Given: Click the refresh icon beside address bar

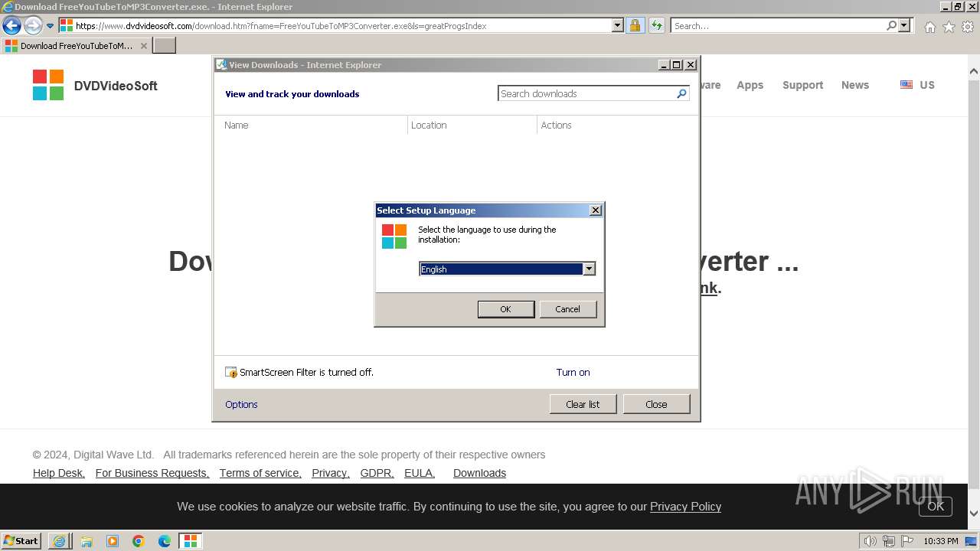Looking at the screenshot, I should tap(656, 25).
